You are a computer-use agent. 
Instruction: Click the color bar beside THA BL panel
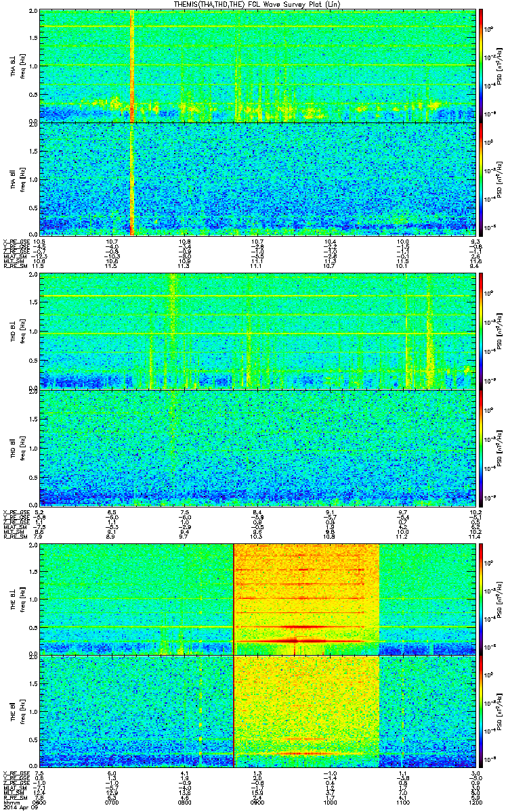tap(480, 66)
